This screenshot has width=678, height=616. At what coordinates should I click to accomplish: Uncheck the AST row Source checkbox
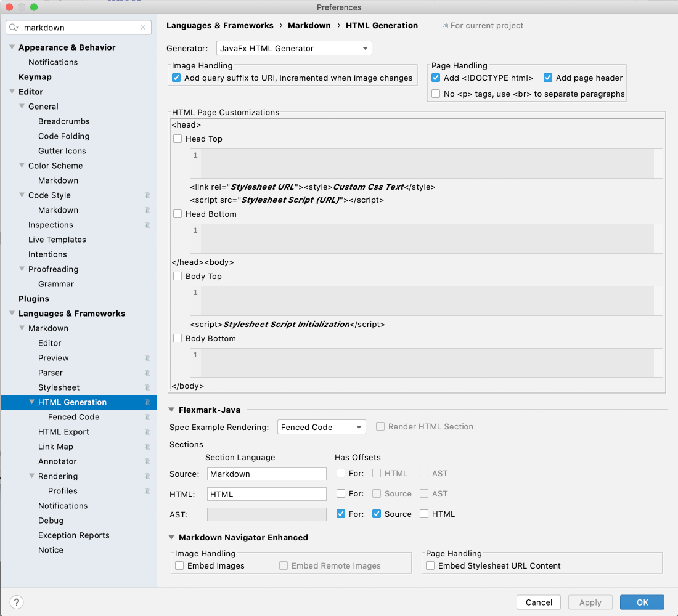click(x=377, y=514)
